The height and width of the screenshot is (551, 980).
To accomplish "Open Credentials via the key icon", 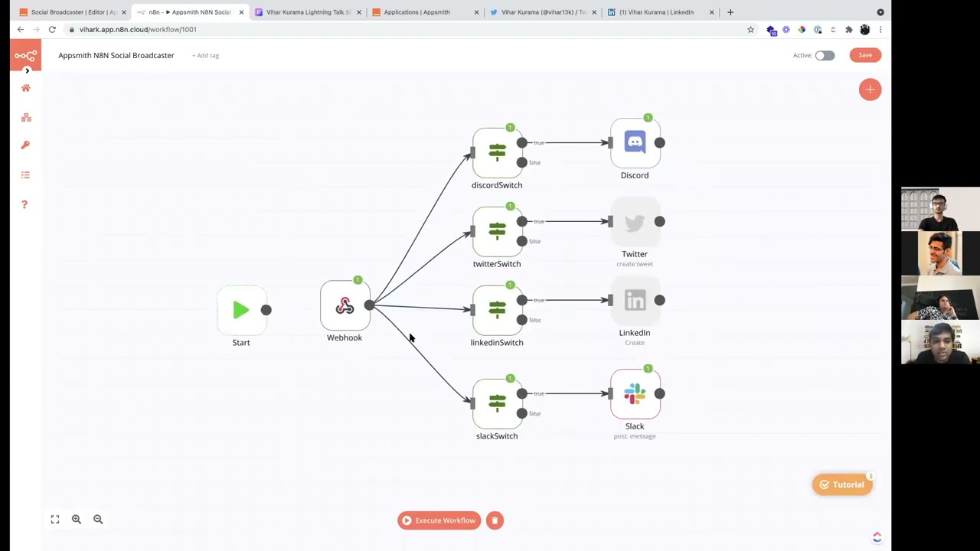I will point(26,145).
